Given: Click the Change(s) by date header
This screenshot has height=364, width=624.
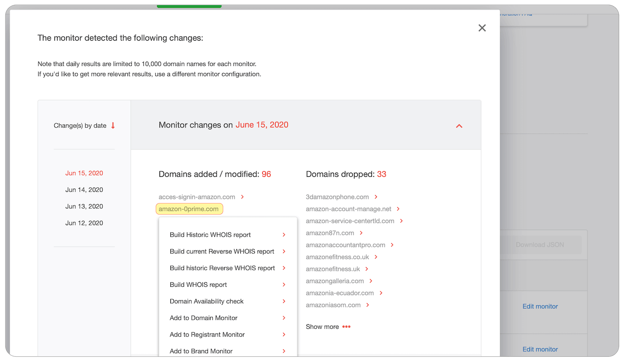Looking at the screenshot, I should coord(80,126).
